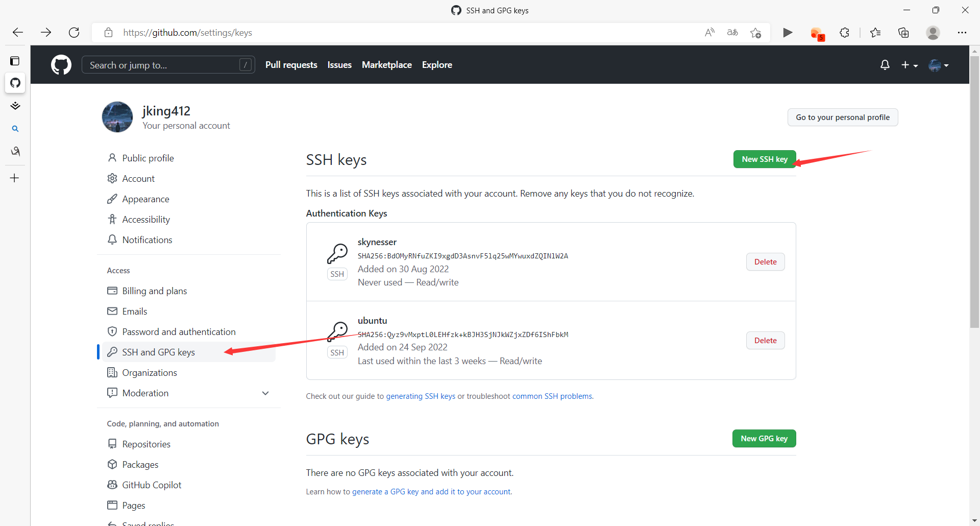Screen dimensions: 980x526
Task: Click the scrollbar down arrow
Action: click(x=974, y=520)
